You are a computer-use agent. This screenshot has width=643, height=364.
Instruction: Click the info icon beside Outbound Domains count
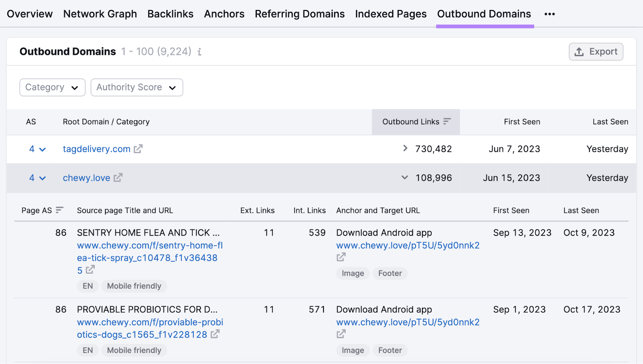(200, 52)
